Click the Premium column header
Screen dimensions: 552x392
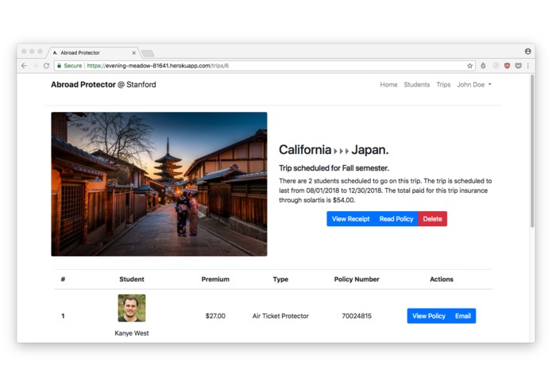pos(215,279)
